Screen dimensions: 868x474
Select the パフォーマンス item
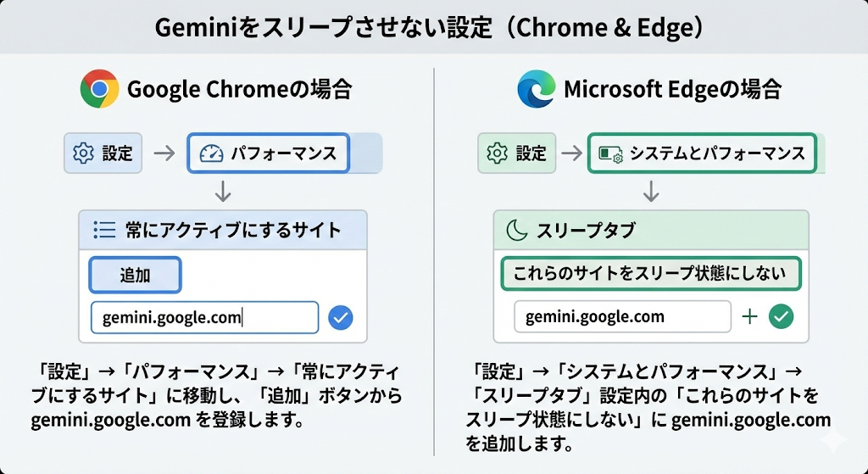pyautogui.click(x=268, y=153)
